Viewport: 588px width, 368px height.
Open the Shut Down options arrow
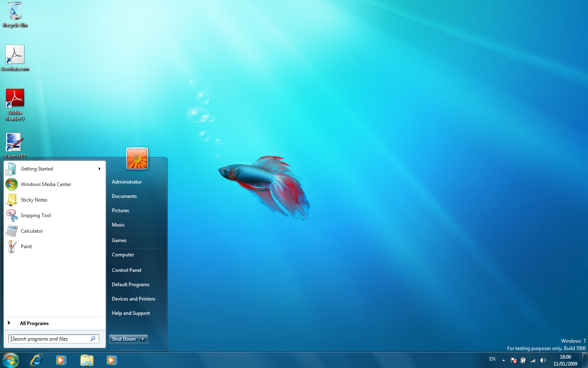point(143,339)
